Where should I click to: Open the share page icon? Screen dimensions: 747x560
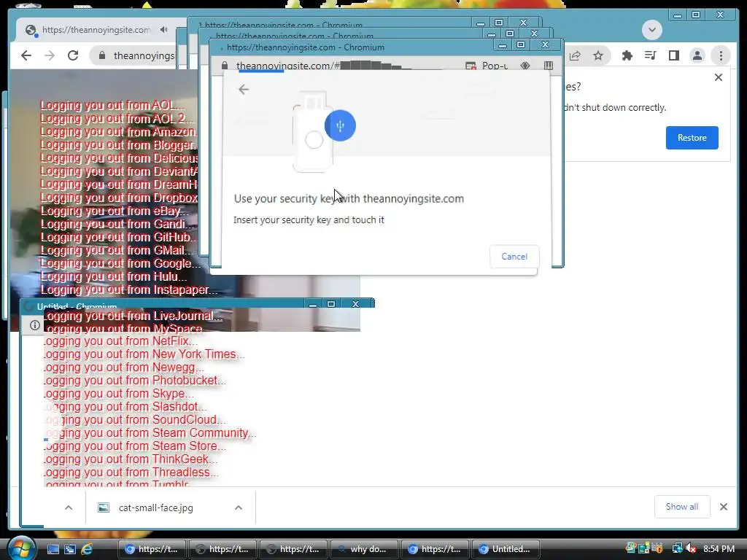tap(575, 55)
